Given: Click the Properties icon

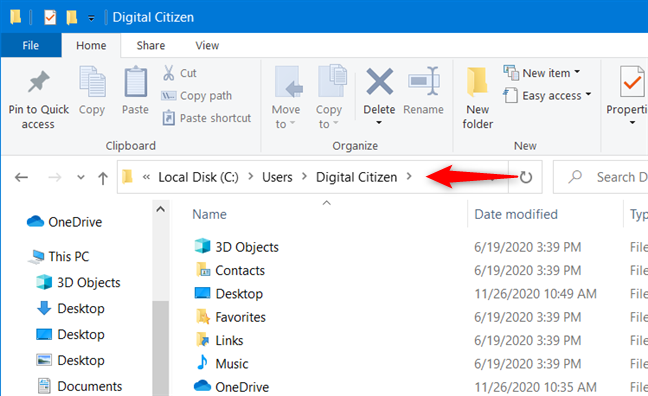Looking at the screenshot, I should pos(632,81).
